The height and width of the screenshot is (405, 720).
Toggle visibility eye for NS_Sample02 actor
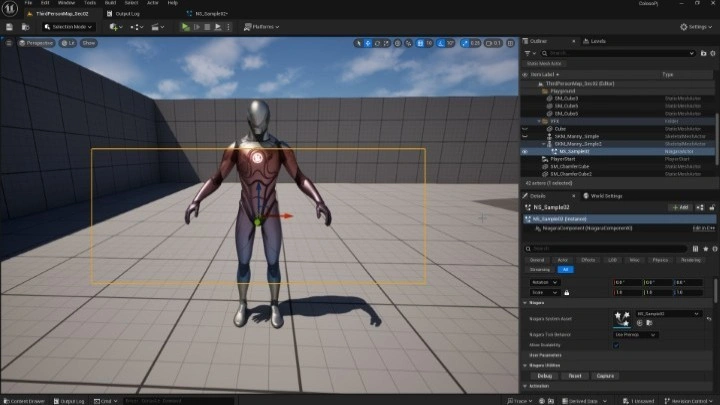(526, 151)
